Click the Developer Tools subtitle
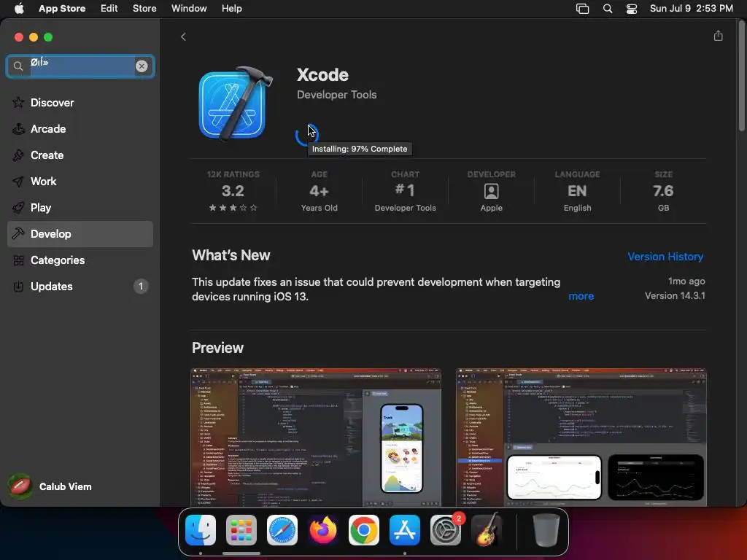 pyautogui.click(x=336, y=95)
